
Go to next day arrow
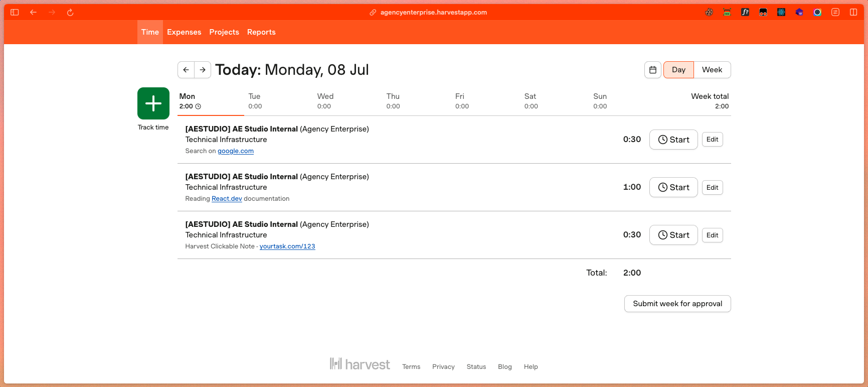(x=203, y=70)
